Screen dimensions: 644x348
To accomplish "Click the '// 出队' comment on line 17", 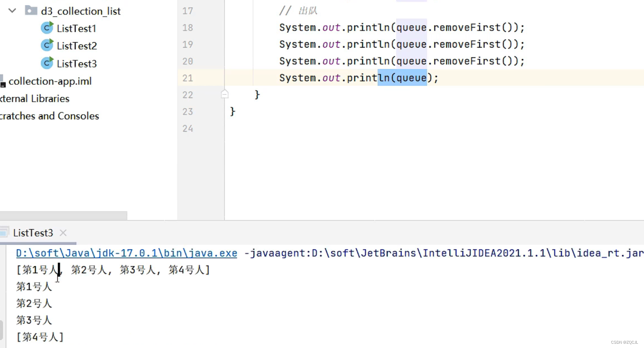I will coord(298,11).
